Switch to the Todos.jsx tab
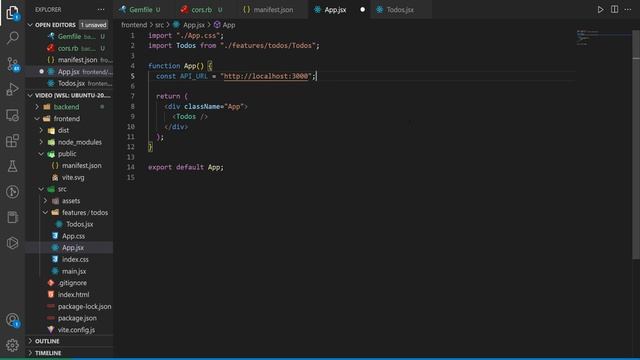This screenshot has height=360, width=640. (x=400, y=9)
